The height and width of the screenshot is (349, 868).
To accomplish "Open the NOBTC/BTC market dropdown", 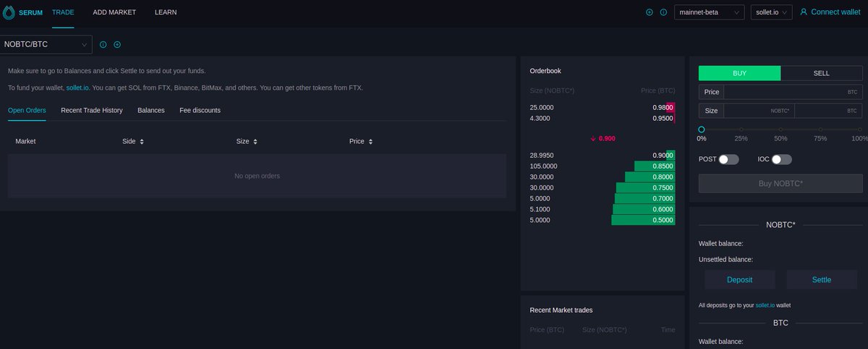I will 46,45.
